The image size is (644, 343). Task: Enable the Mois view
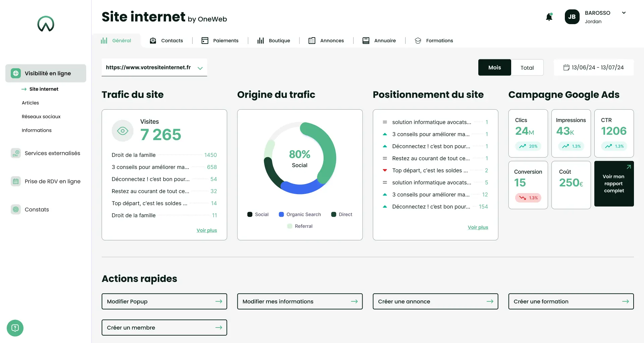pos(494,67)
